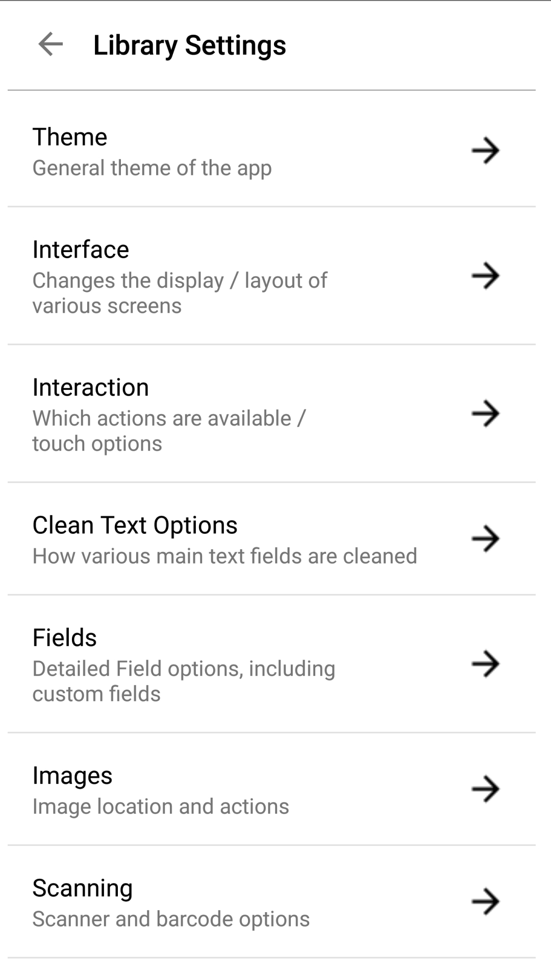The image size is (551, 980).
Task: Tap the arrow icon beside Fields
Action: [x=485, y=664]
